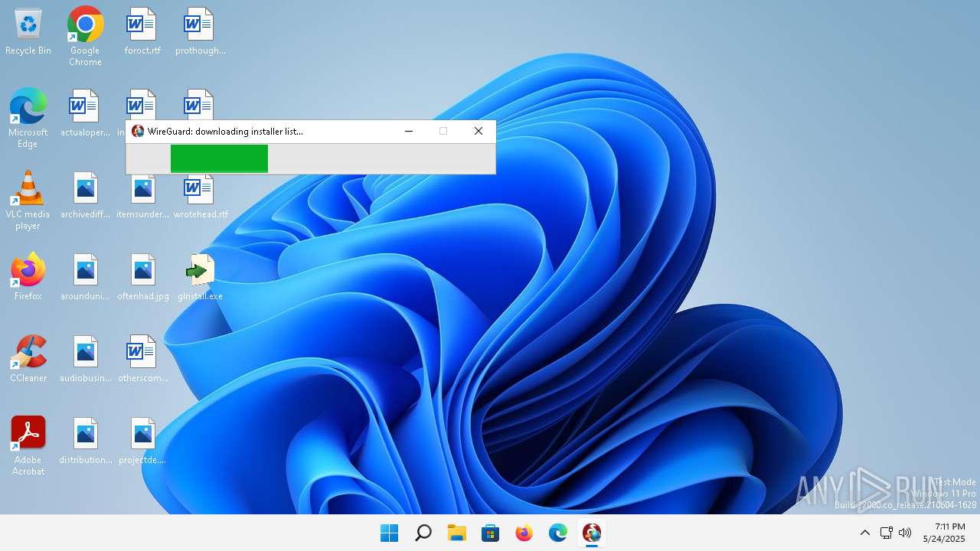Select the wrotehead.rtf document
The width and height of the screenshot is (980, 551).
201,196
